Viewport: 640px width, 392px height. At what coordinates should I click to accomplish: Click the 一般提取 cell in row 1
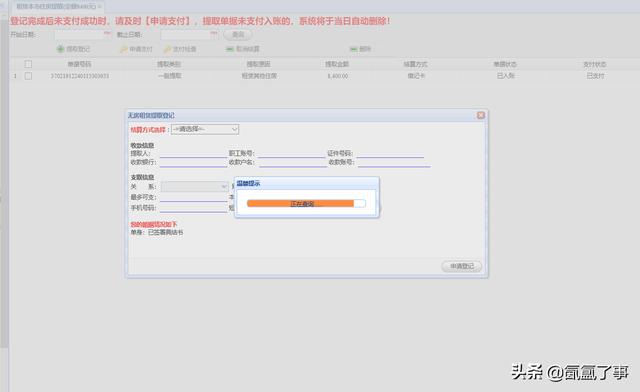(169, 76)
